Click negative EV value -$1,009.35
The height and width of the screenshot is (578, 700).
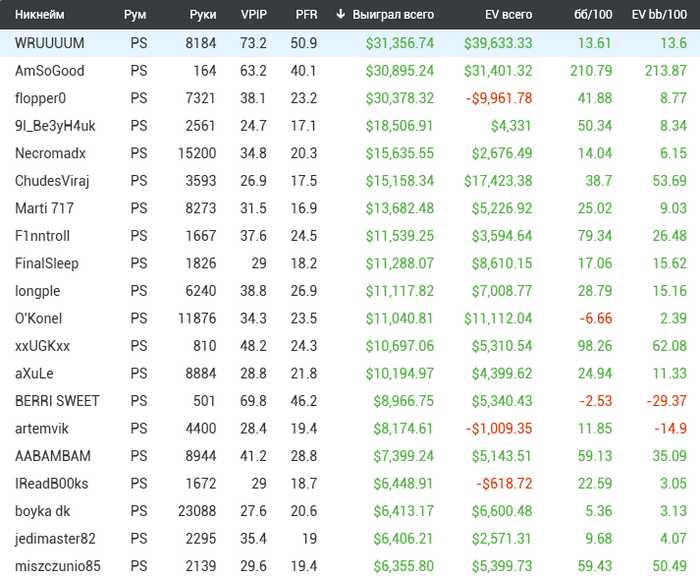pyautogui.click(x=499, y=428)
